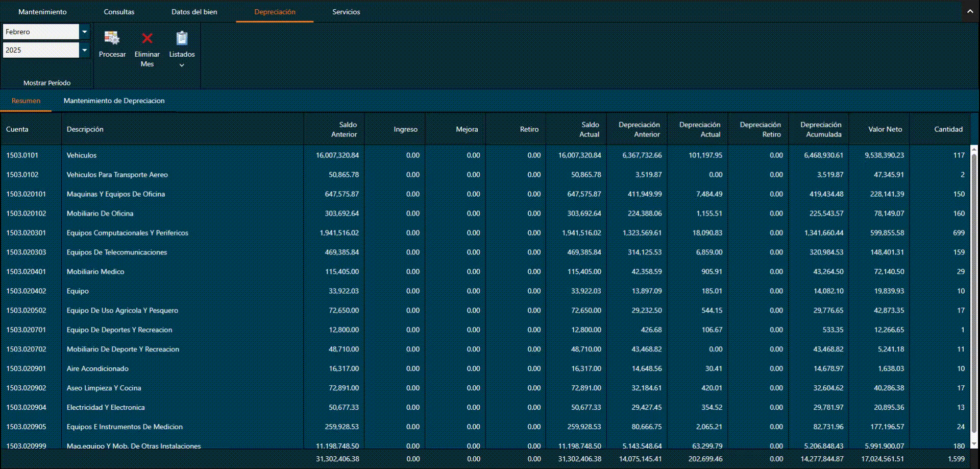Select Equipos De Telecomunicaciones row
Viewport: 980px width, 469px height.
(x=485, y=252)
